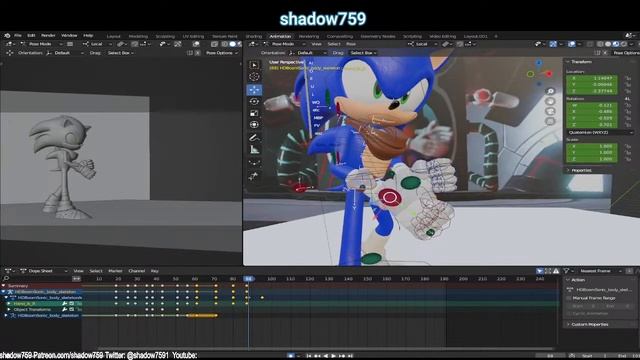
Task: Choose the combined Transform tool
Action: click(x=254, y=125)
